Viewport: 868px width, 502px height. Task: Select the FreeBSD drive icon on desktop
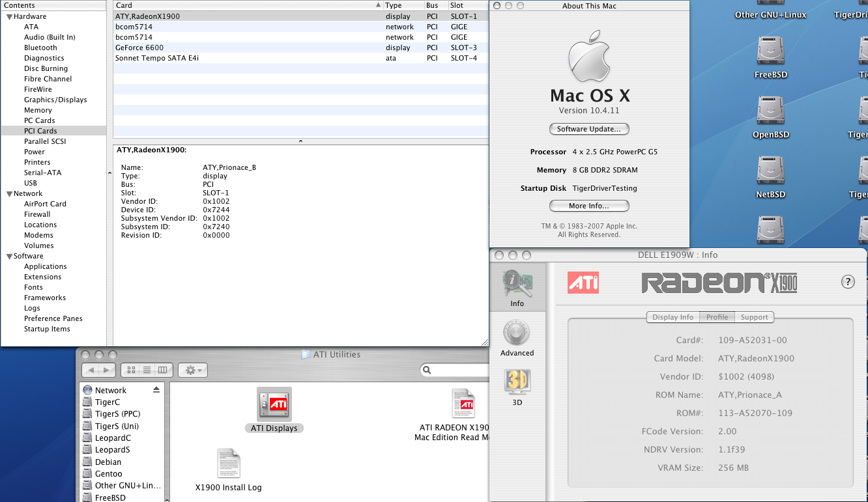[x=771, y=51]
